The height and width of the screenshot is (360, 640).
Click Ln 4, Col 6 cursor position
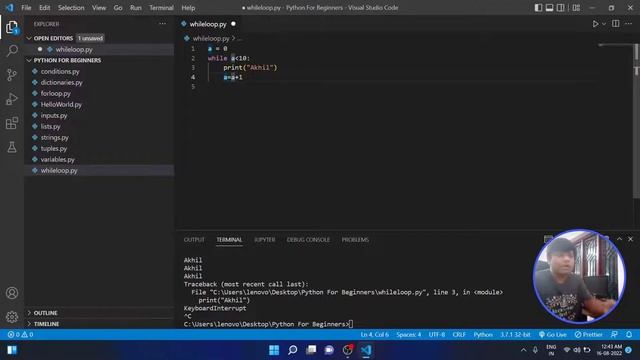pyautogui.click(x=374, y=335)
